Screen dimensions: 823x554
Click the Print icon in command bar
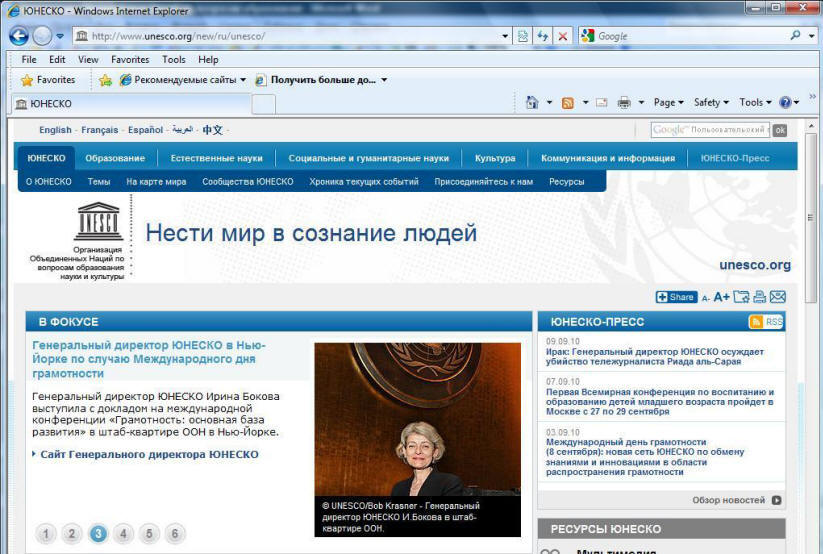pyautogui.click(x=624, y=103)
